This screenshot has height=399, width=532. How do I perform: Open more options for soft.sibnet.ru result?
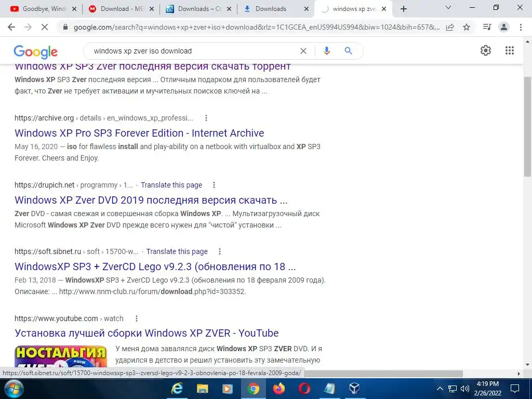pyautogui.click(x=220, y=251)
